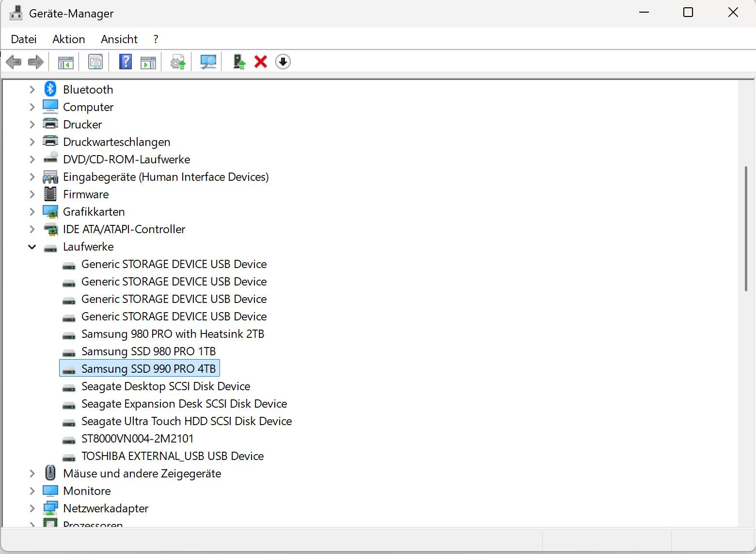Screen dimensions: 756x554
Task: Select the ST8000VN004-2M2101 drive
Action: click(138, 439)
